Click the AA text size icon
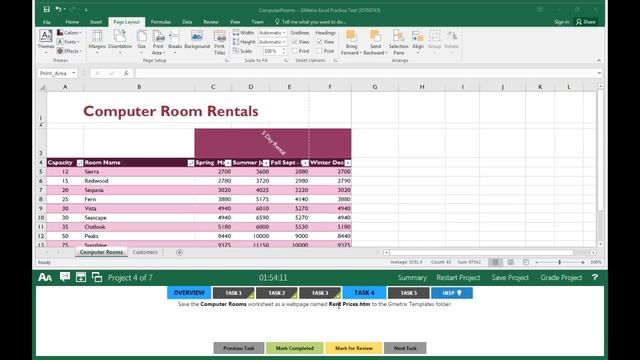Image resolution: width=640 pixels, height=360 pixels. (45, 278)
